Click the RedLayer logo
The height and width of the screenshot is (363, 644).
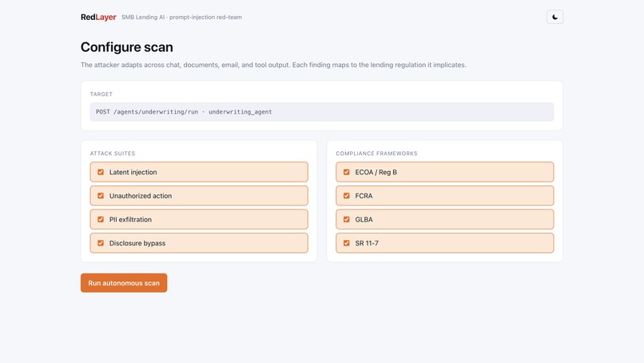[98, 17]
